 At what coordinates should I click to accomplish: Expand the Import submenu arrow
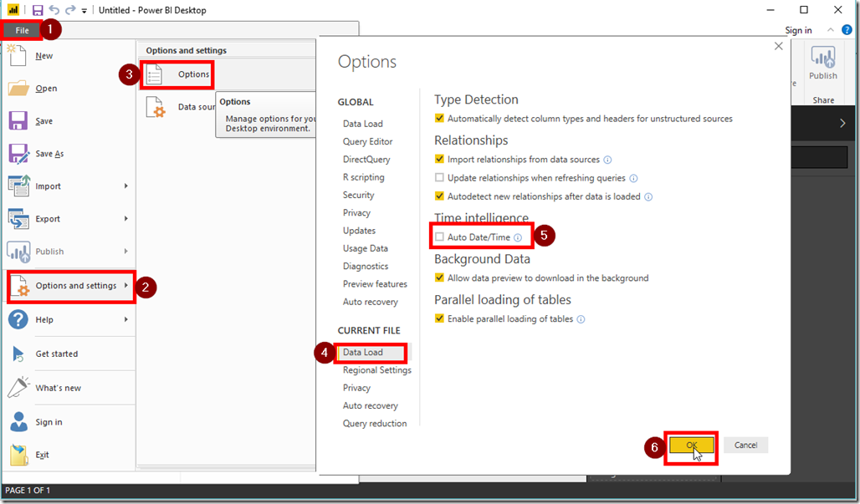(x=126, y=186)
